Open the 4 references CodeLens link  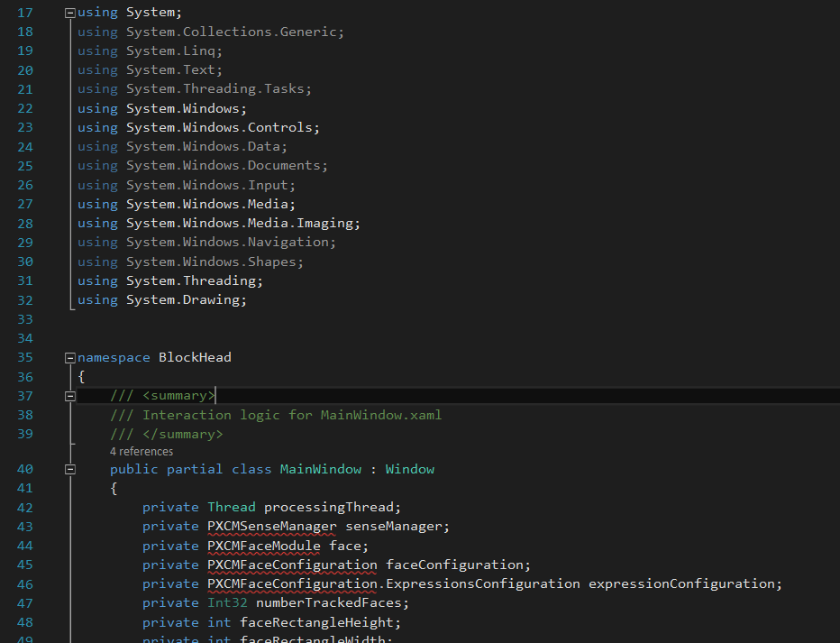click(x=142, y=452)
